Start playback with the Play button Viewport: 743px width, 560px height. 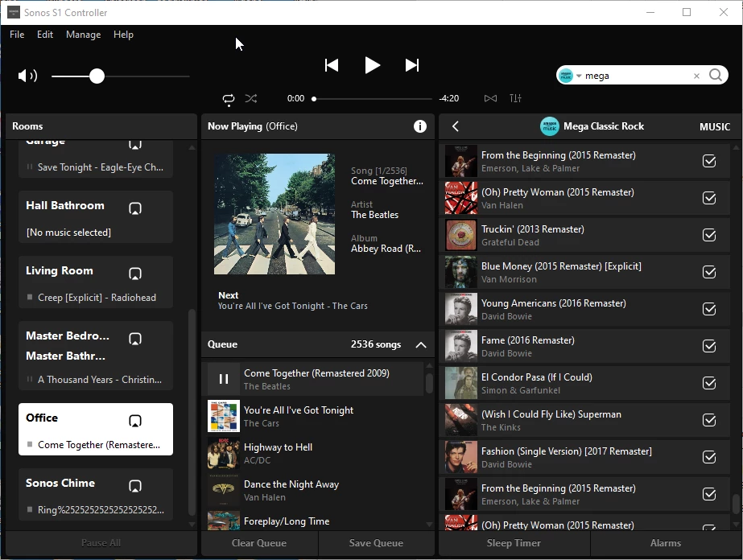pos(372,65)
